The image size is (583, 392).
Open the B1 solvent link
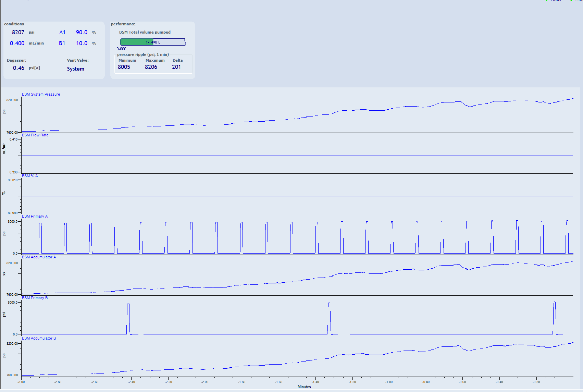pos(62,43)
